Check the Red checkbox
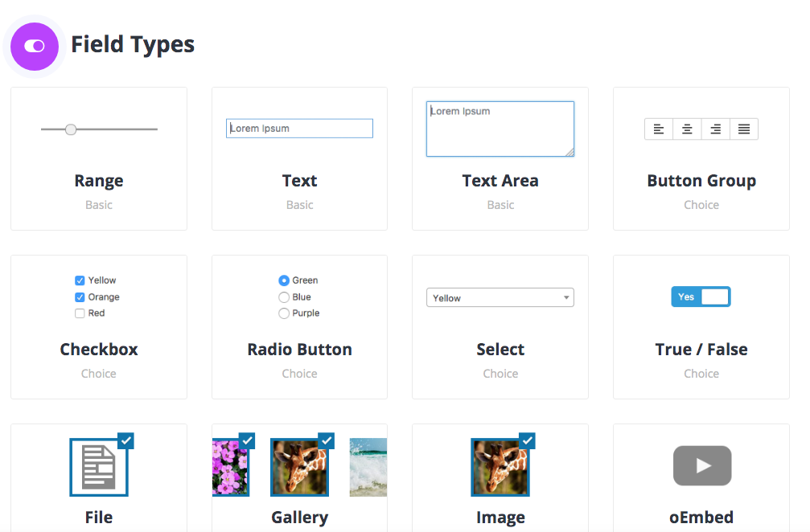 coord(80,313)
